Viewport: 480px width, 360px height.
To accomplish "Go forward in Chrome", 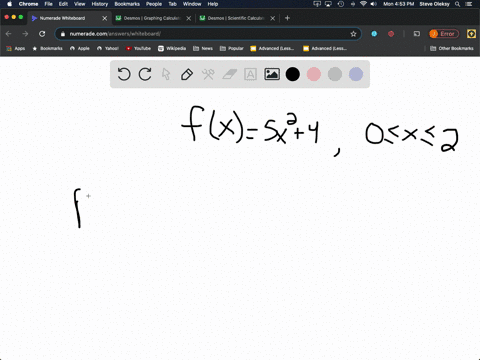I will [25, 34].
